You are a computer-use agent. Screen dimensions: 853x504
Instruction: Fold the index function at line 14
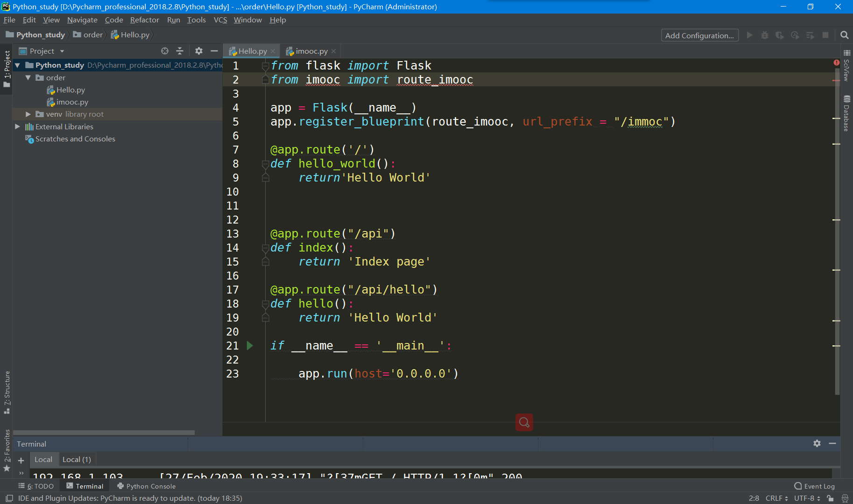click(x=266, y=248)
